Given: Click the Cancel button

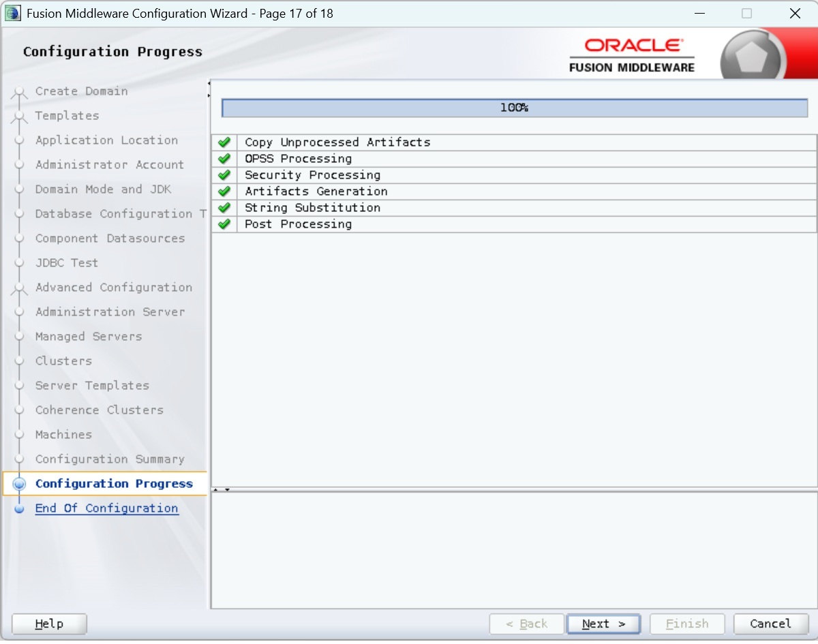Looking at the screenshot, I should [x=770, y=624].
